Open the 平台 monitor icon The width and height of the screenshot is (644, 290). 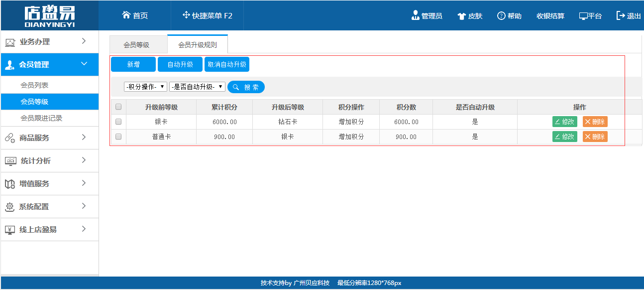click(583, 16)
